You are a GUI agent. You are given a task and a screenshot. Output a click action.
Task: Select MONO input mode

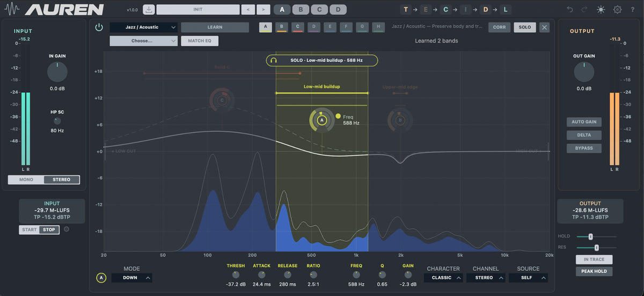pos(26,179)
